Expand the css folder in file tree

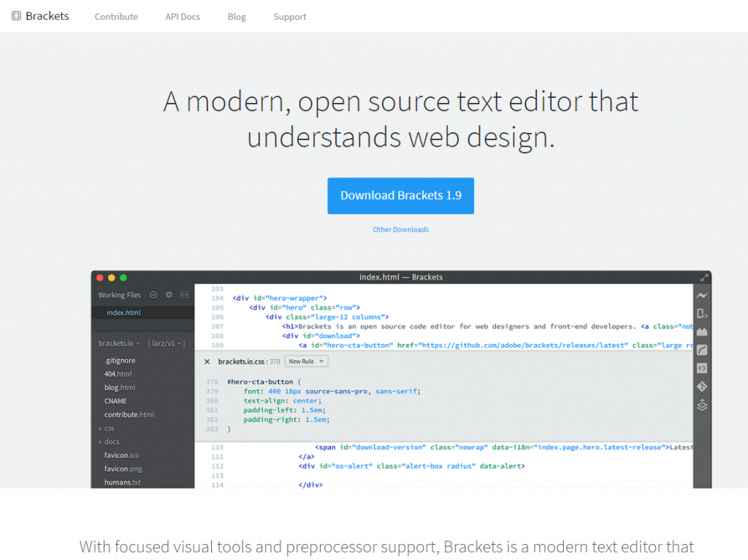(x=108, y=429)
